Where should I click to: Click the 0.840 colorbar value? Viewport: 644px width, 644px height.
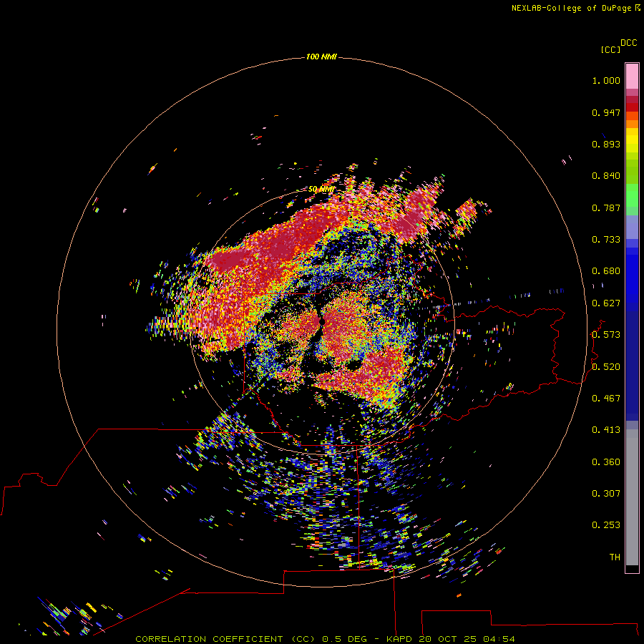606,176
